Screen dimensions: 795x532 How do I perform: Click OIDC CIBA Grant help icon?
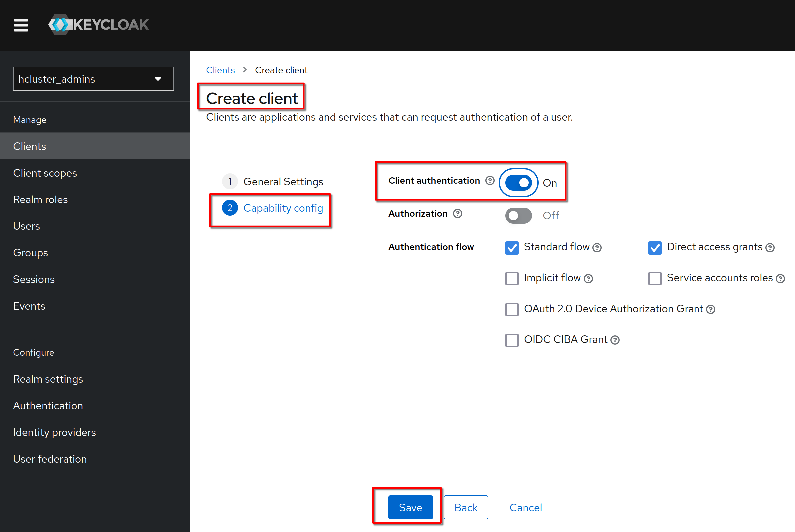pyautogui.click(x=615, y=340)
